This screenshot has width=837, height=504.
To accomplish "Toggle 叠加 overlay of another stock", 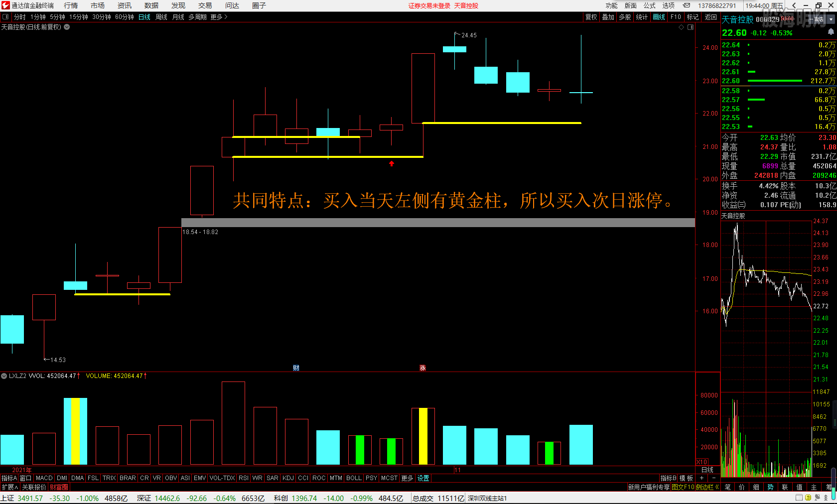I will point(608,17).
